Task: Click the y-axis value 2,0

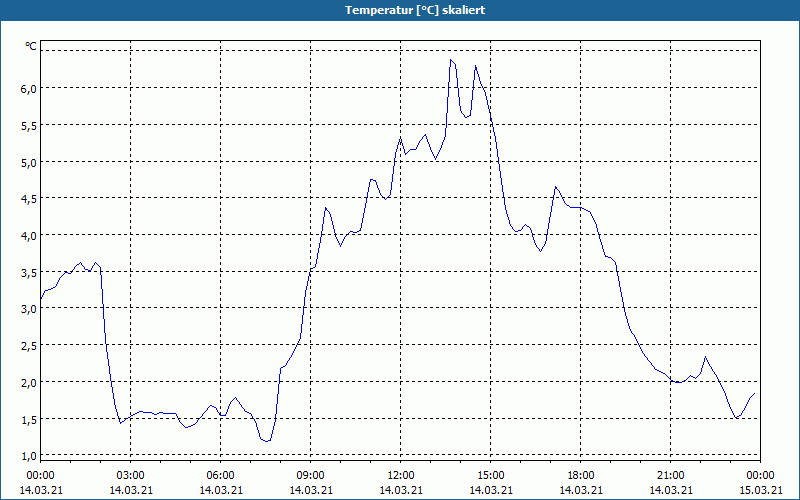Action: coord(29,382)
